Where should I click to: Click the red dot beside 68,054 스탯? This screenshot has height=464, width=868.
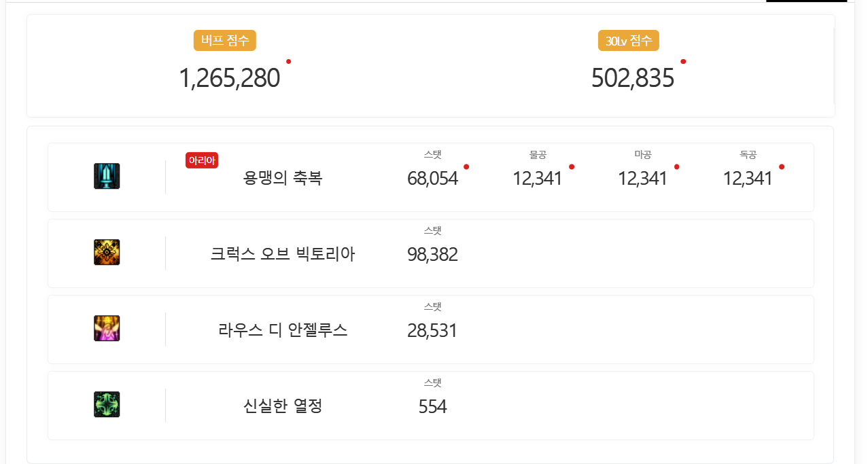pyautogui.click(x=466, y=167)
